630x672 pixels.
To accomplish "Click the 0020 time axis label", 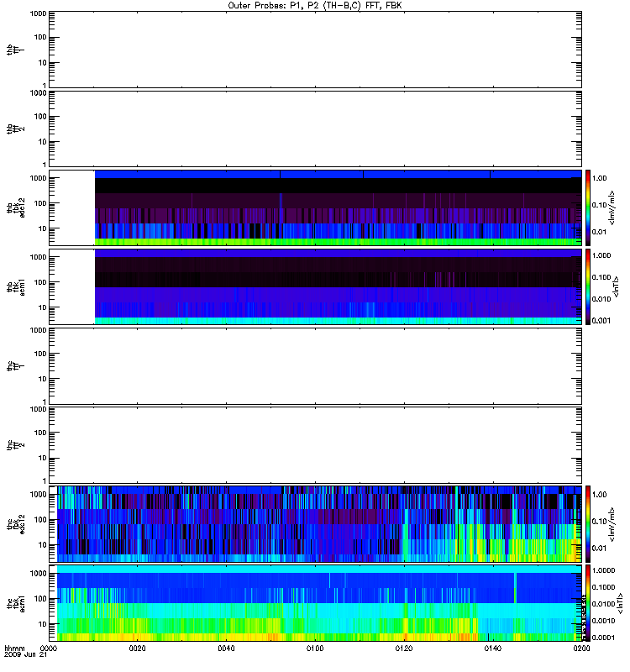I will pyautogui.click(x=138, y=649).
